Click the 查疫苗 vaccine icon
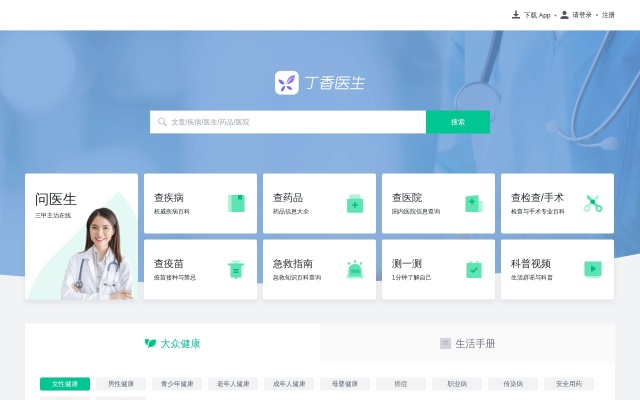The width and height of the screenshot is (640, 400). point(236,269)
